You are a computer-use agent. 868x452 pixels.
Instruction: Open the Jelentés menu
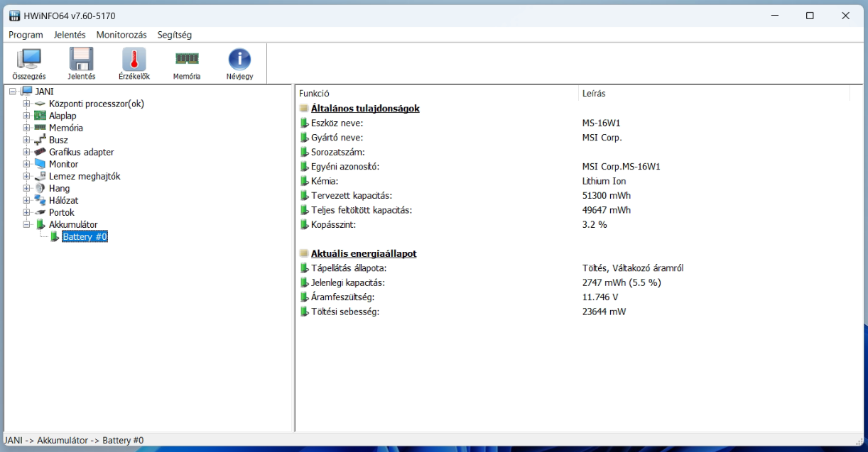(70, 35)
